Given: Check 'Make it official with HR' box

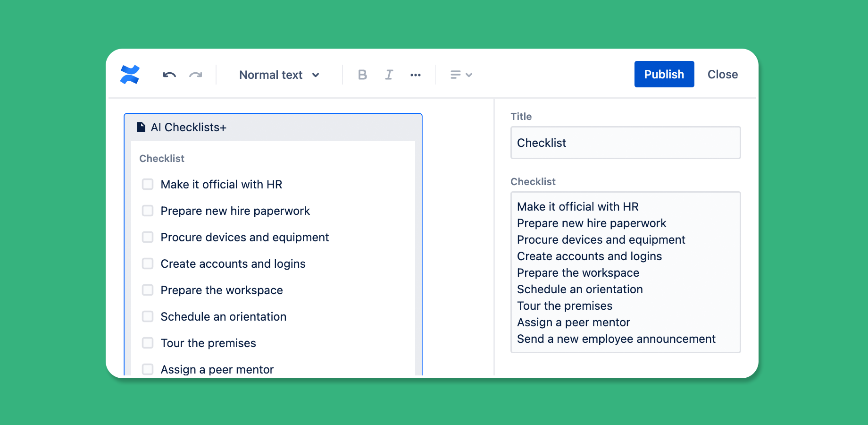Looking at the screenshot, I should tap(148, 184).
